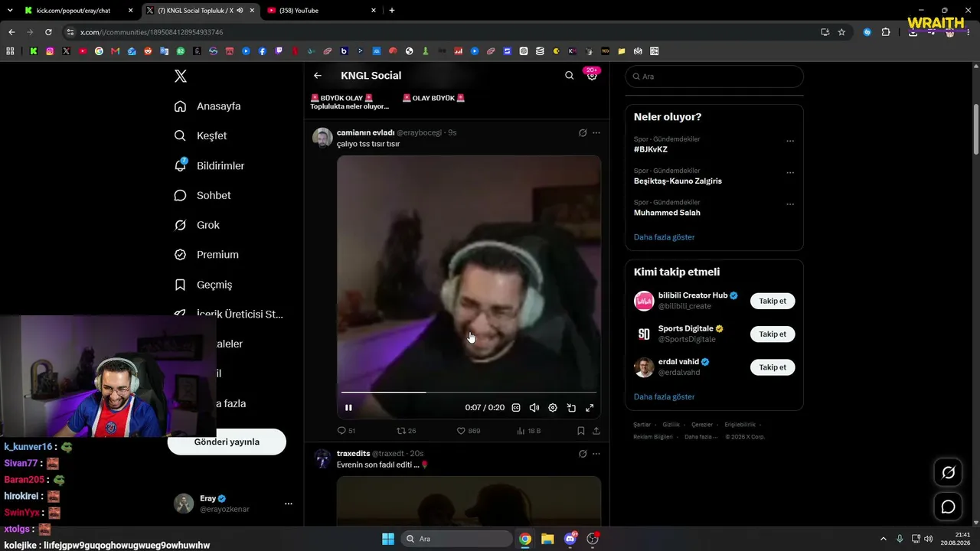Seek on the video progress bar
980x551 pixels.
point(469,392)
